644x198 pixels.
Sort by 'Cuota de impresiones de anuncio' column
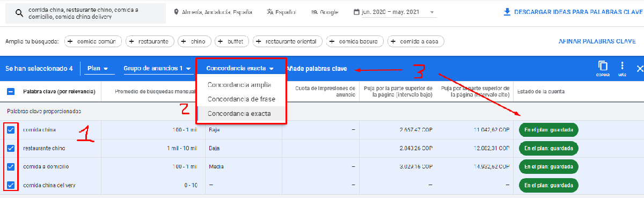tap(324, 92)
